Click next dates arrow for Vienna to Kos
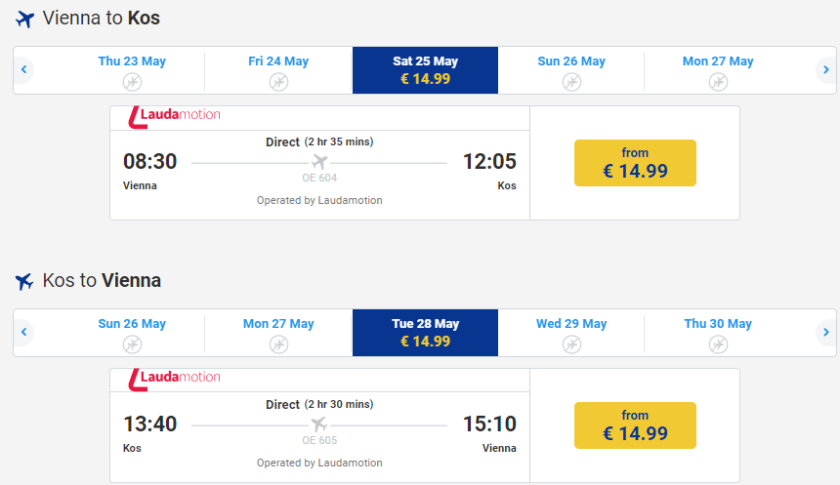This screenshot has height=485, width=840. [825, 70]
